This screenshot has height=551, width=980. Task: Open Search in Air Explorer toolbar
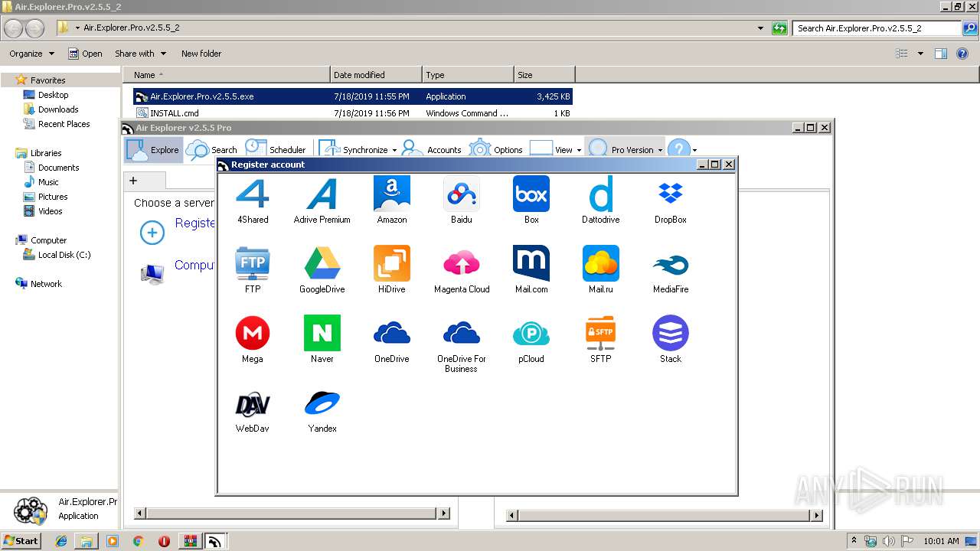[212, 150]
